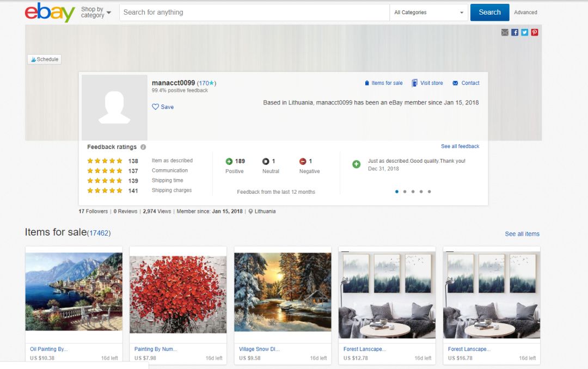Image resolution: width=588 pixels, height=369 pixels.
Task: Open See all feedback link
Action: pos(460,146)
